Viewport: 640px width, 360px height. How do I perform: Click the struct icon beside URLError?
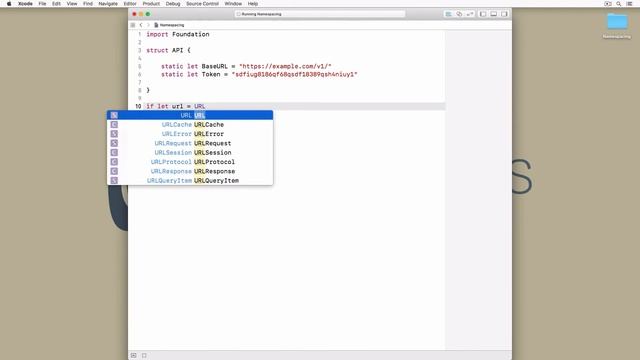(x=114, y=134)
